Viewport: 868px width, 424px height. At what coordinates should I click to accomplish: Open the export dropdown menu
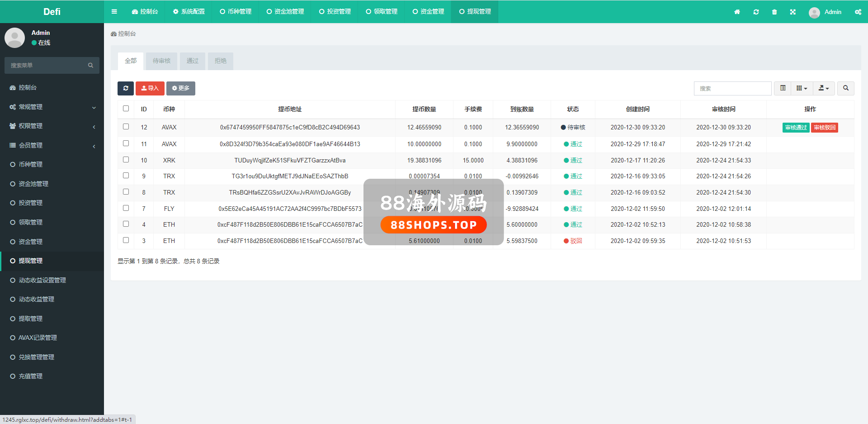point(824,88)
